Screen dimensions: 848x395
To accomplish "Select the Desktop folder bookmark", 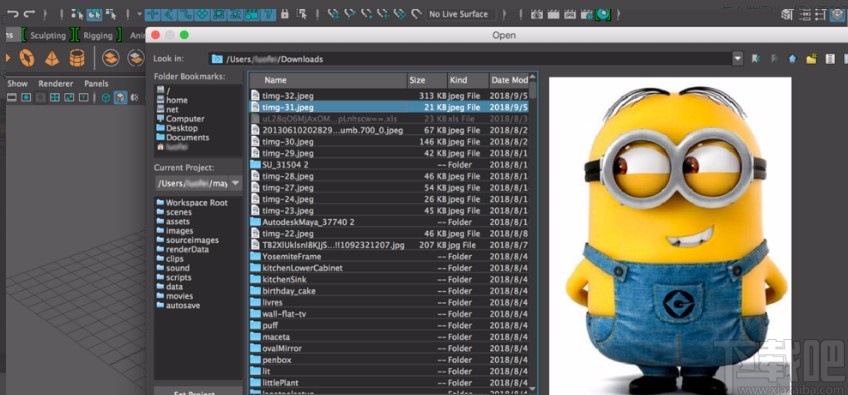I will pyautogui.click(x=177, y=128).
